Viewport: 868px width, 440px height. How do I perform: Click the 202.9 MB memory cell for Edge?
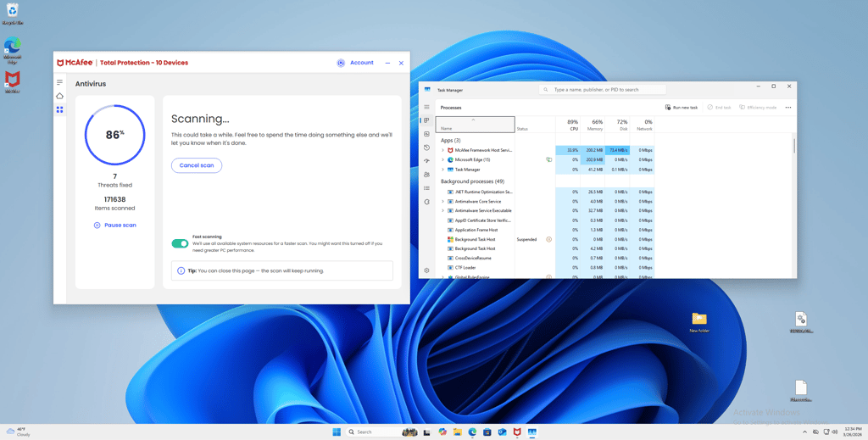(x=593, y=159)
